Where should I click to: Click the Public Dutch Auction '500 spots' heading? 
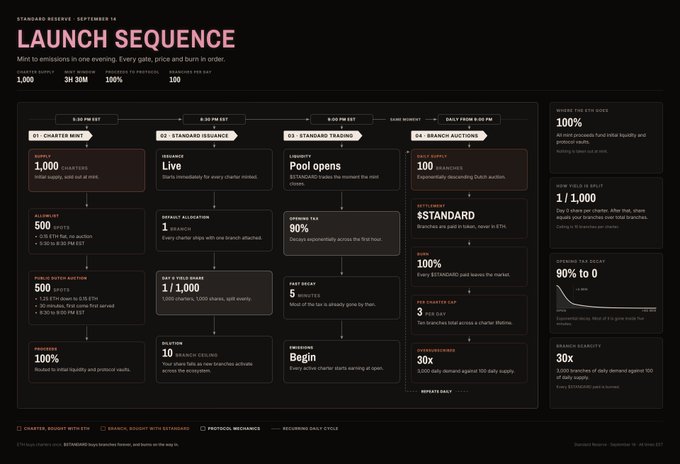[52, 288]
